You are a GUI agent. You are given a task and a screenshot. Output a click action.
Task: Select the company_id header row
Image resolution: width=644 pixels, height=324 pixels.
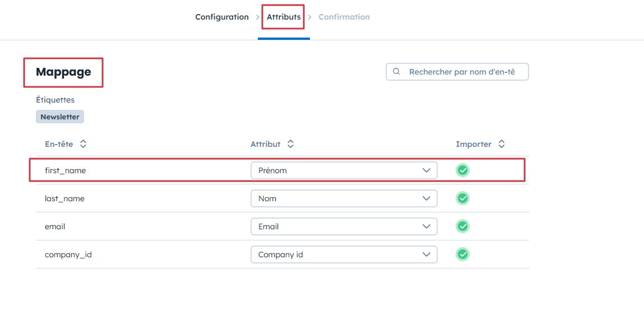68,254
